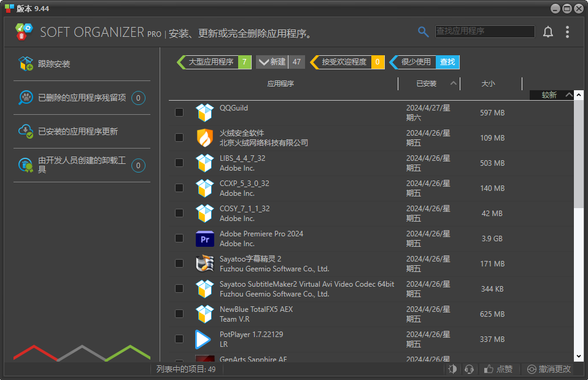The height and width of the screenshot is (380, 588).
Task: Click the search magnifier icon
Action: (x=424, y=32)
